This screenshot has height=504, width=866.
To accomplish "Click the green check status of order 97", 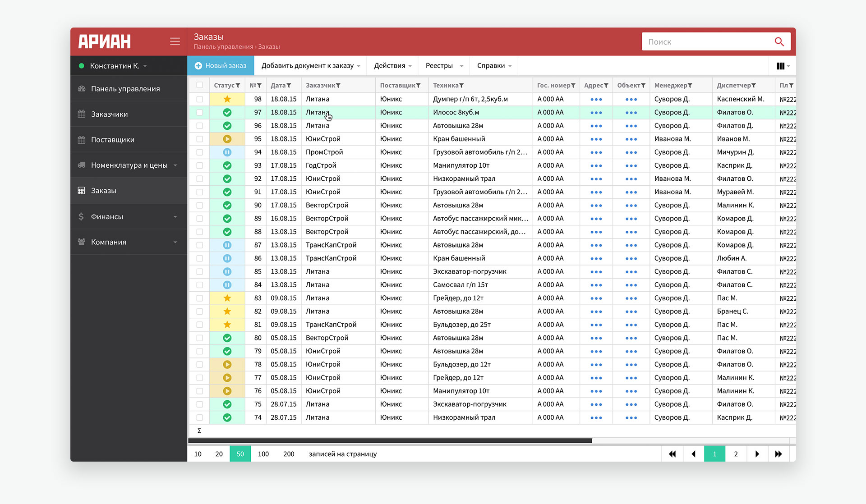I will [x=227, y=112].
